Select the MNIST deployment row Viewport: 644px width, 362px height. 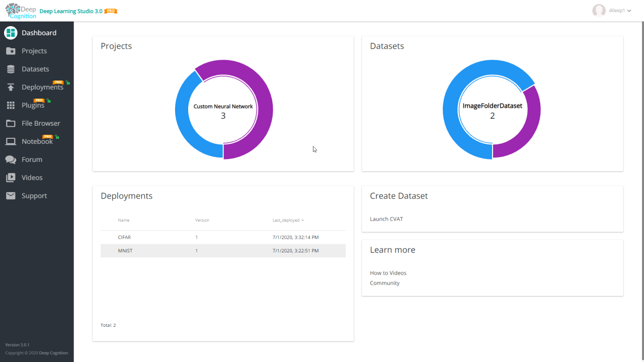coord(223,250)
